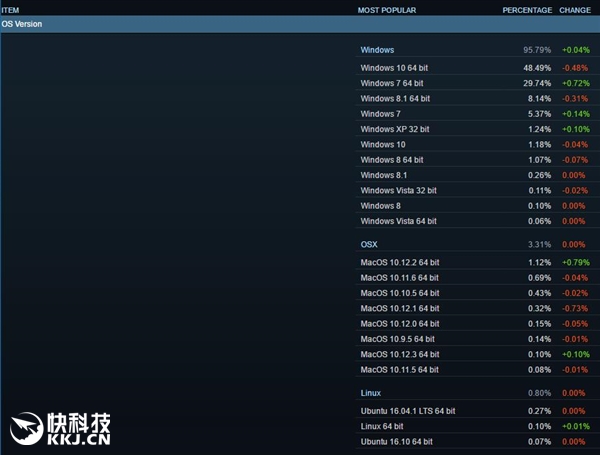This screenshot has height=455, width=600.
Task: Click the 0.80% Linux total percentage
Action: point(540,393)
